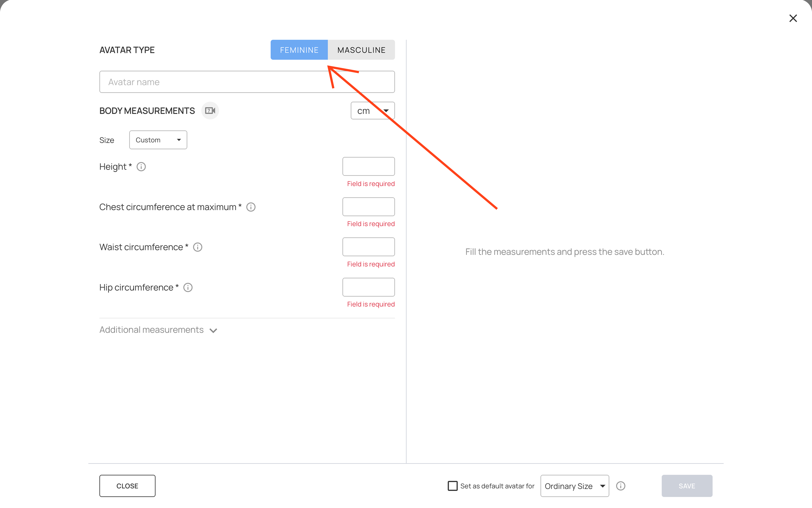Screen dimensions: 812x508
Task: Focus the Height input box
Action: (x=369, y=166)
